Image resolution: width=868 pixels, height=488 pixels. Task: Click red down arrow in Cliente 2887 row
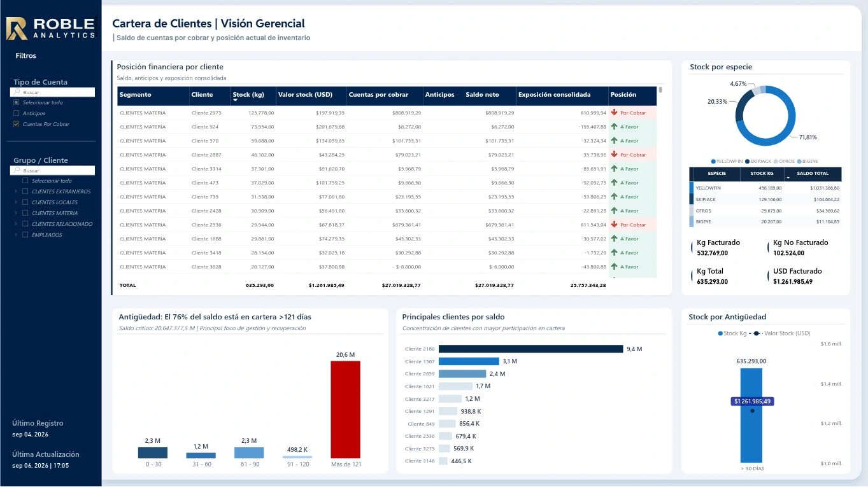click(615, 155)
